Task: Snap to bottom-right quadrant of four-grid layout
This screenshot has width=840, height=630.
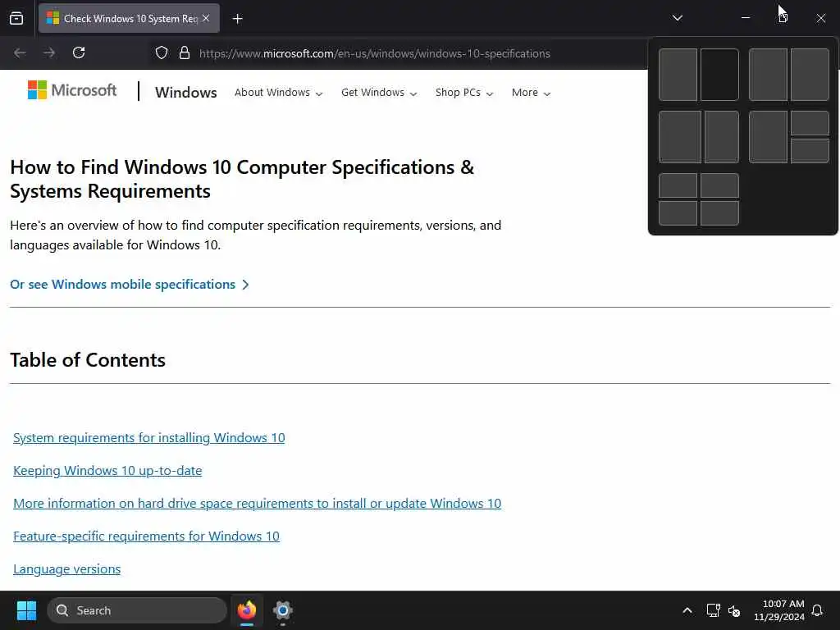Action: 719,212
